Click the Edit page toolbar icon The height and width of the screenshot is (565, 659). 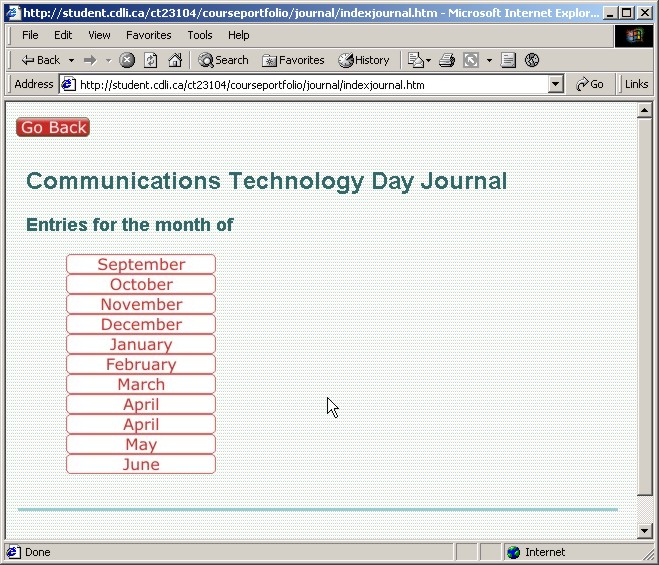click(471, 61)
